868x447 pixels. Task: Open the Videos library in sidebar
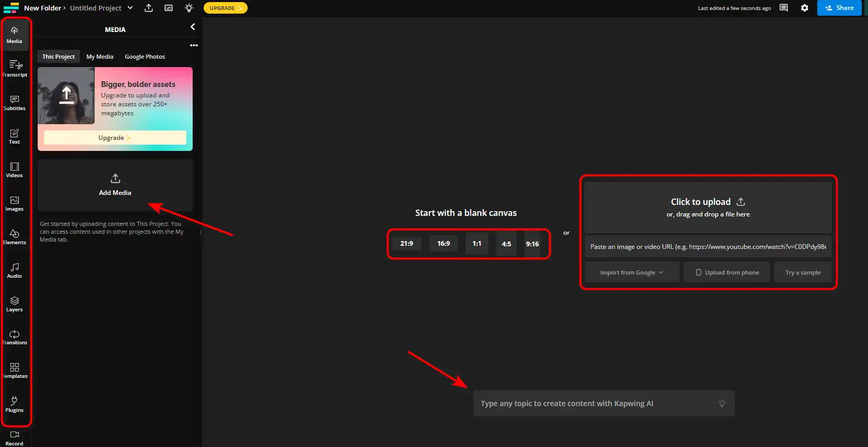coord(14,169)
